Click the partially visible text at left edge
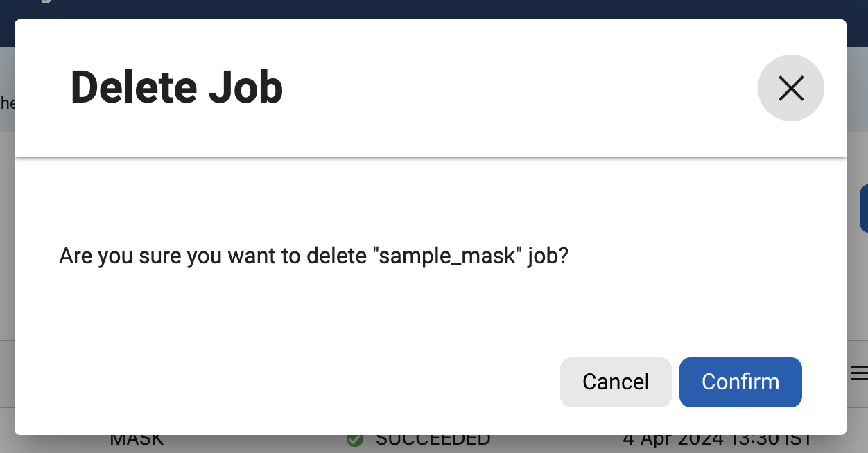The image size is (868, 453). (6, 103)
